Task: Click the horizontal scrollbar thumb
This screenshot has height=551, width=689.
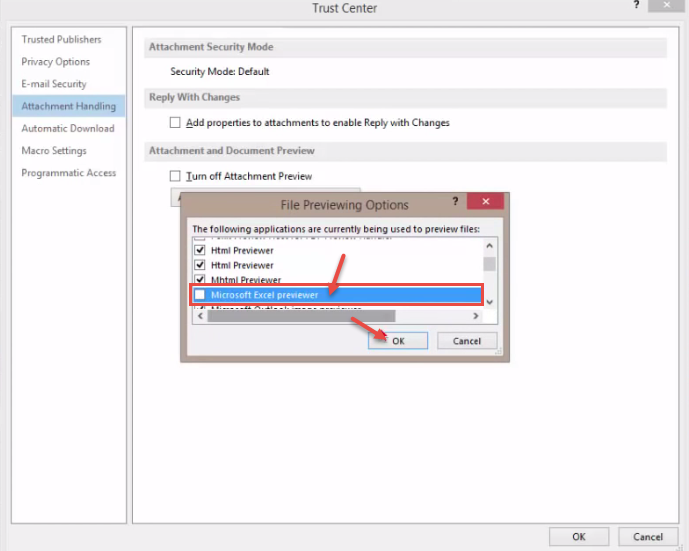Action: pyautogui.click(x=301, y=316)
